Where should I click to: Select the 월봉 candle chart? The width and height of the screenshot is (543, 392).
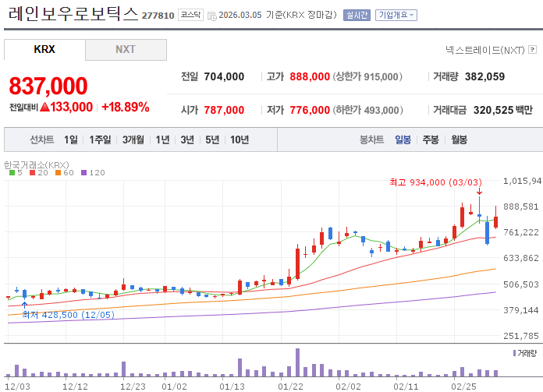click(x=460, y=139)
